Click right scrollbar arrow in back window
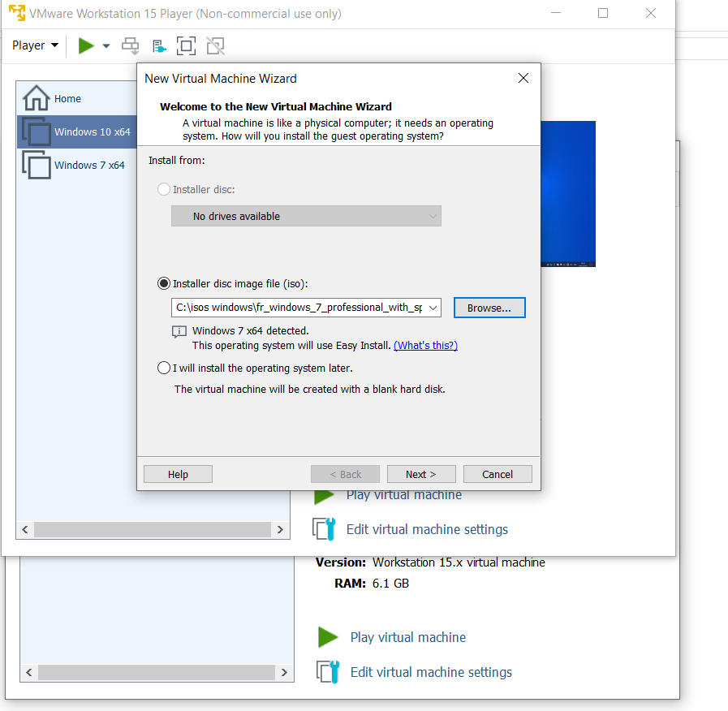This screenshot has height=711, width=728. coord(284,672)
